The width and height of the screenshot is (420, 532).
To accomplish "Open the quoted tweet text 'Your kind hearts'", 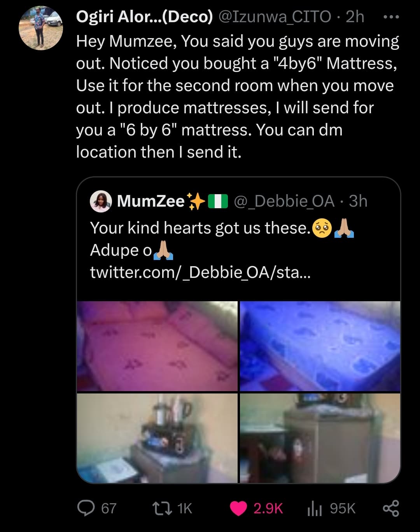I will (x=200, y=228).
